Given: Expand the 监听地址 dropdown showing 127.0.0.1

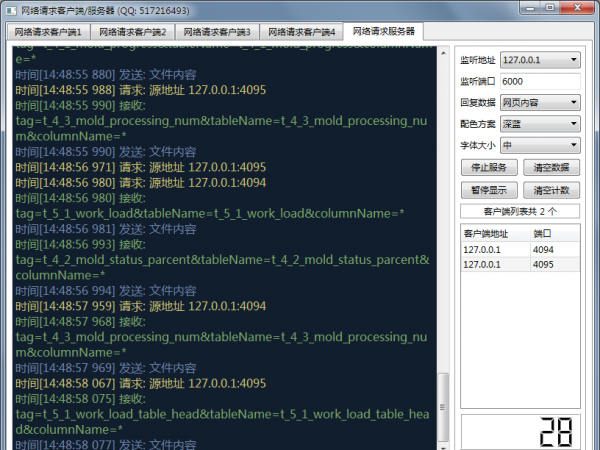Looking at the screenshot, I should [x=539, y=60].
